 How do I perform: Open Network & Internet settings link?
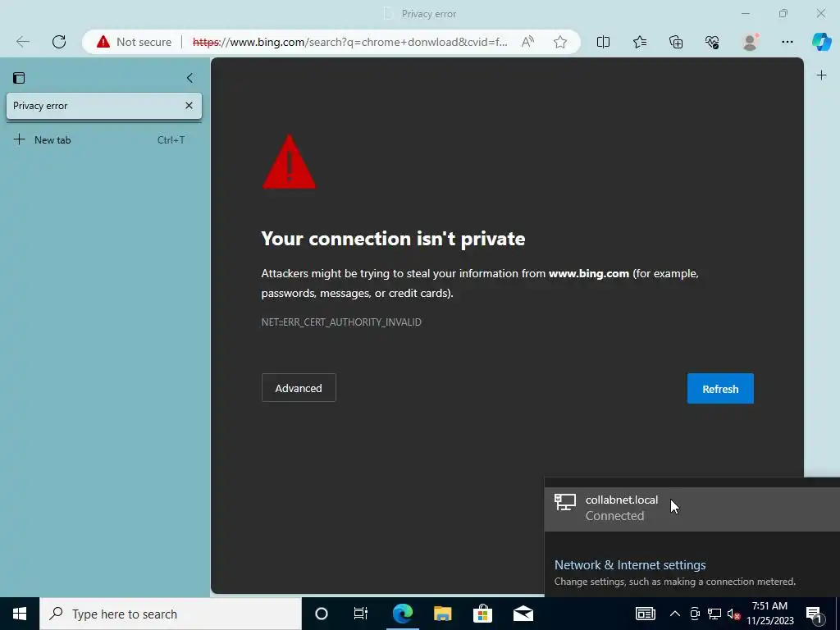click(x=630, y=565)
